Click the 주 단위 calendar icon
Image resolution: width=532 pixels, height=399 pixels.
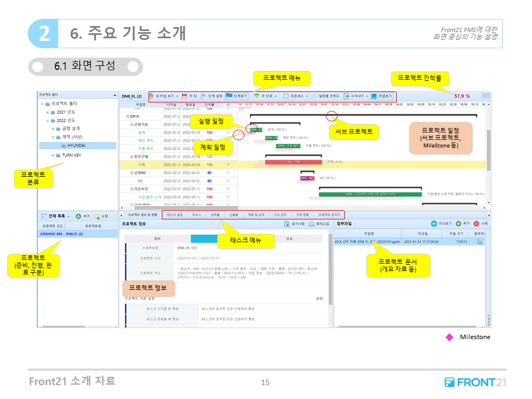pos(257,96)
